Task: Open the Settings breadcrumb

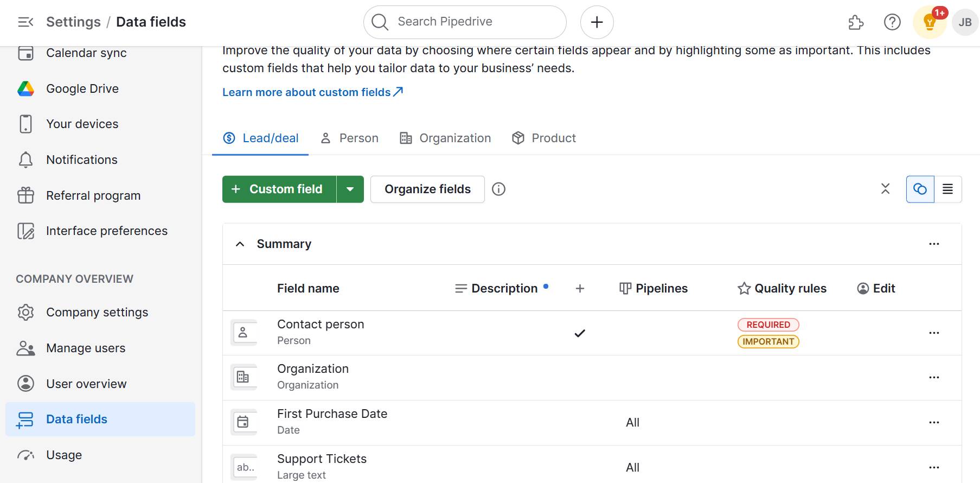Action: [x=73, y=22]
